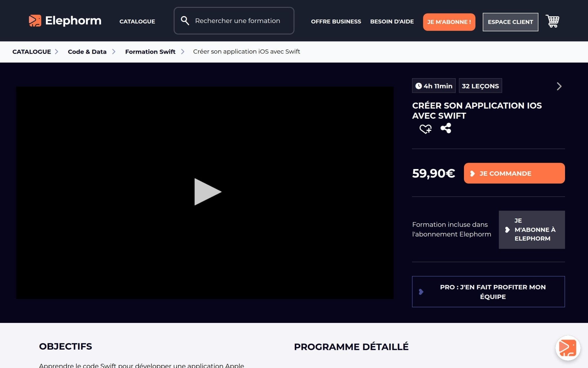
Task: Open the floating Elephorm chat bubble
Action: (x=568, y=348)
